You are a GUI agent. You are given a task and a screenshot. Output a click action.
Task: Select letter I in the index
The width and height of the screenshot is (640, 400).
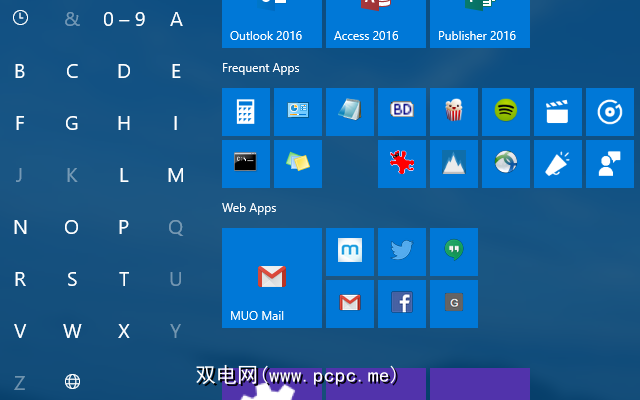coord(176,123)
